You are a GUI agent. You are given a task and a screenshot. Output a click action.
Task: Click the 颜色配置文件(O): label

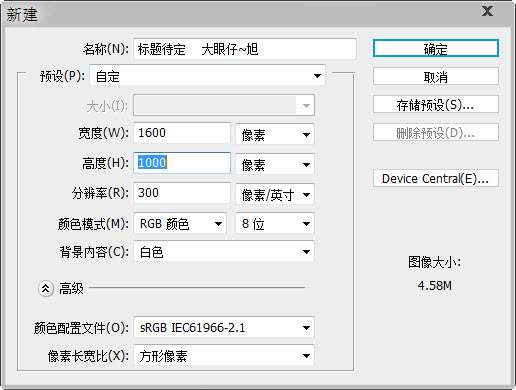coord(81,328)
